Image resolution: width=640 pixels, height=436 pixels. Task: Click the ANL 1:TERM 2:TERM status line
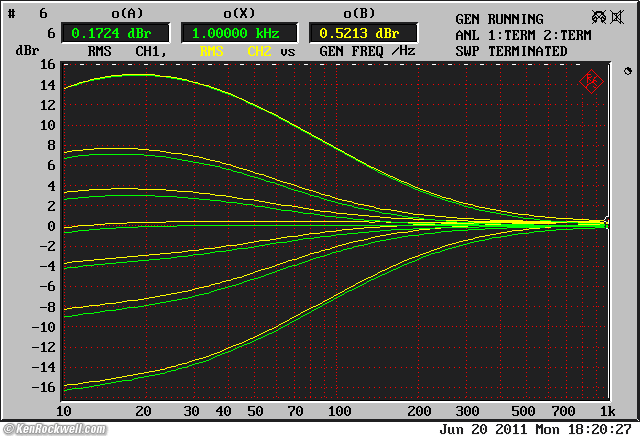(523, 36)
